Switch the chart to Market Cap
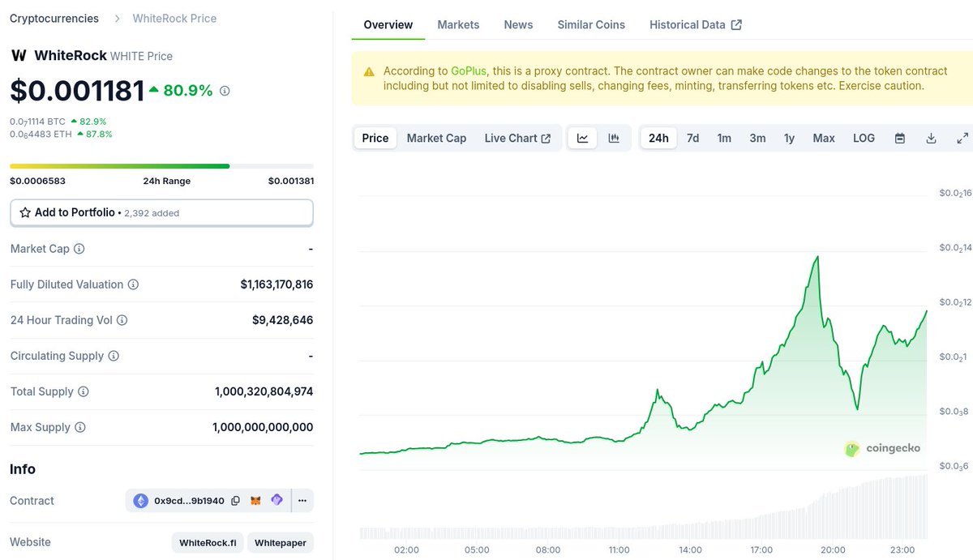The width and height of the screenshot is (973, 560). click(436, 139)
